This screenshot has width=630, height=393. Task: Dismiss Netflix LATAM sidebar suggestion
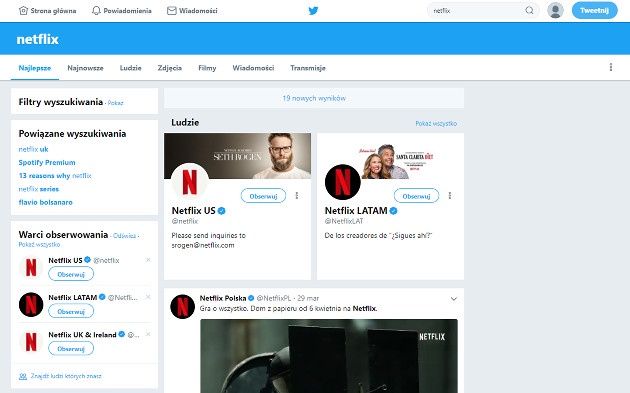pyautogui.click(x=148, y=297)
